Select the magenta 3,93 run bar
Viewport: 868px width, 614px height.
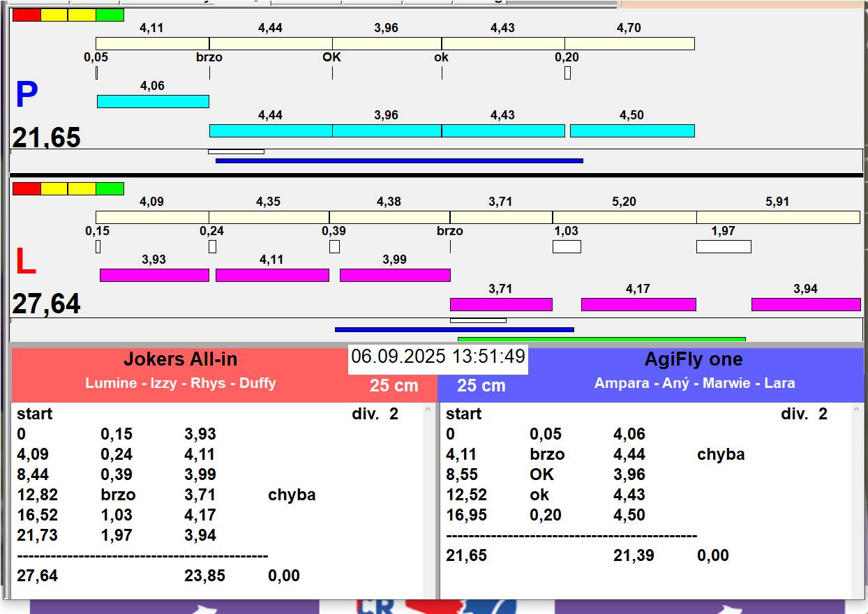[x=154, y=275]
